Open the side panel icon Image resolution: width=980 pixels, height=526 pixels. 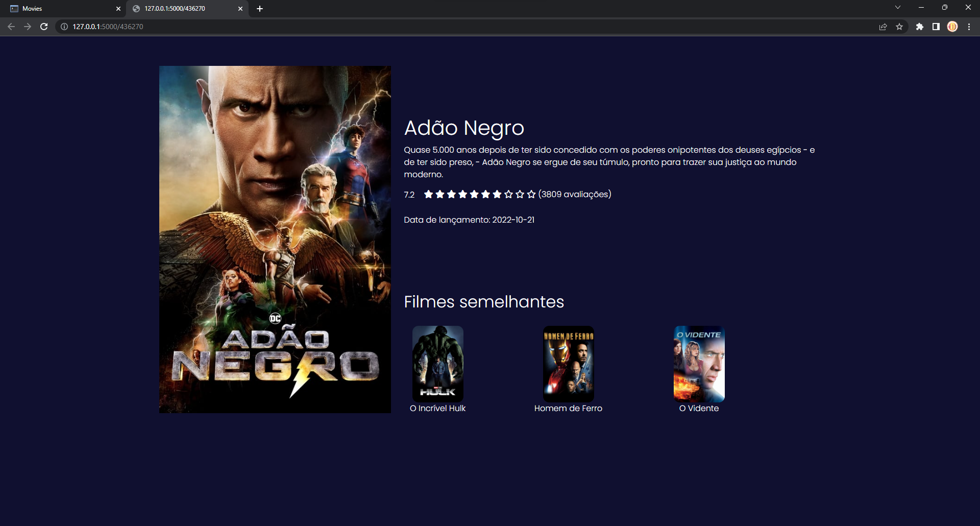[936, 27]
